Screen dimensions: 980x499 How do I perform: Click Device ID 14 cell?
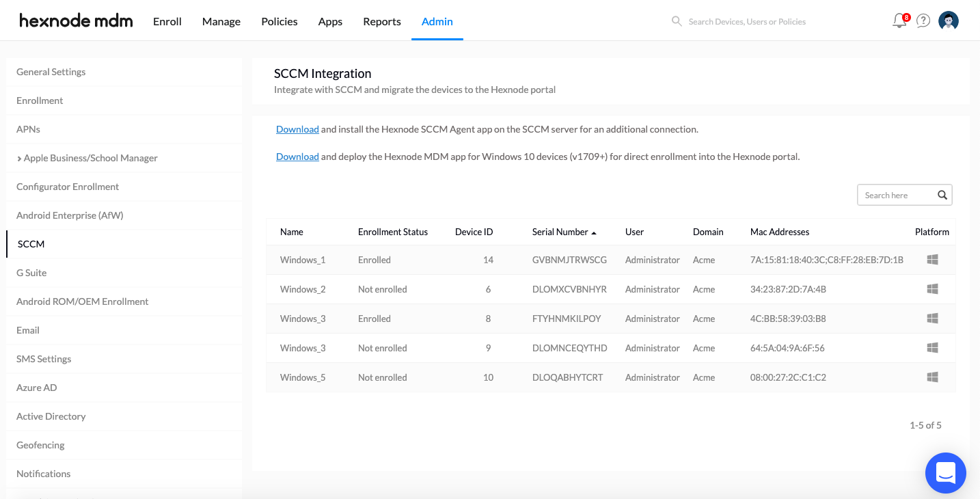(x=488, y=260)
